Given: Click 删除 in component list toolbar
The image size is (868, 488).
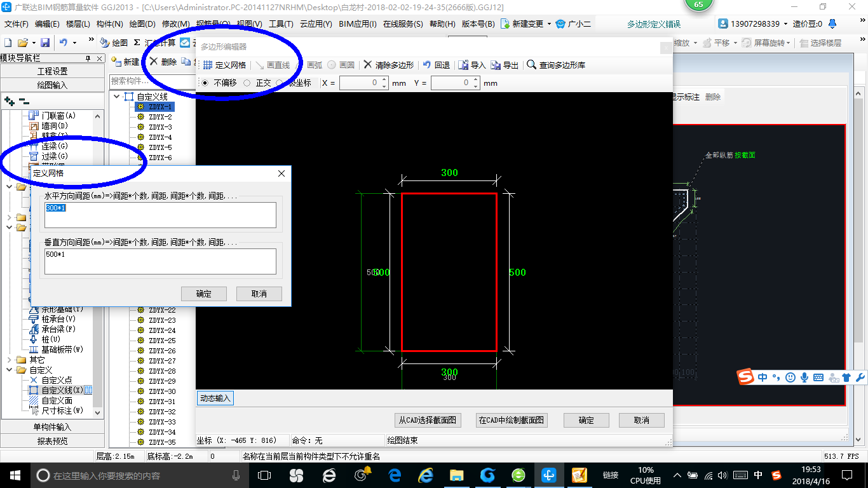Looking at the screenshot, I should point(163,62).
